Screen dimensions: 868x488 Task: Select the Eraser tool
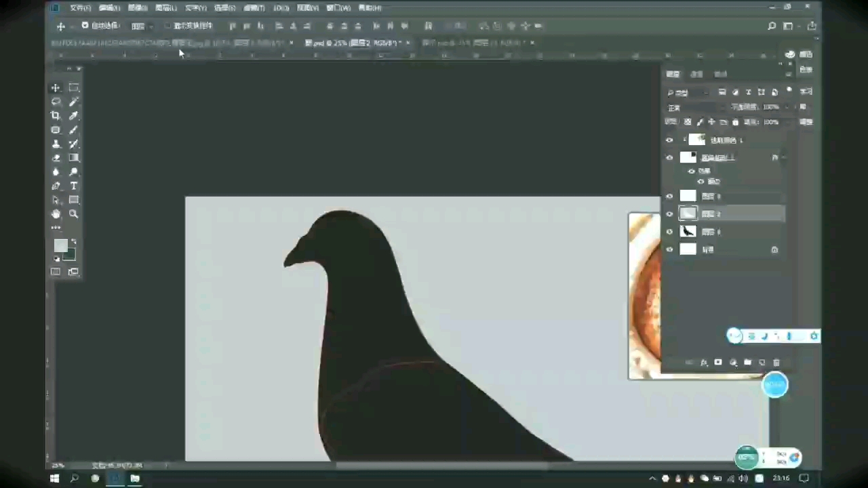pos(56,158)
